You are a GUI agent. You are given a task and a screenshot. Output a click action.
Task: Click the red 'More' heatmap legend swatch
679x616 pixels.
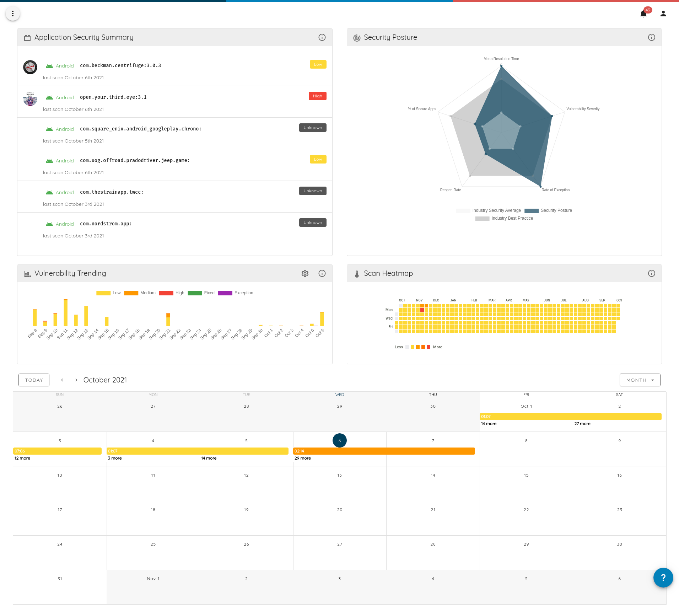(429, 347)
